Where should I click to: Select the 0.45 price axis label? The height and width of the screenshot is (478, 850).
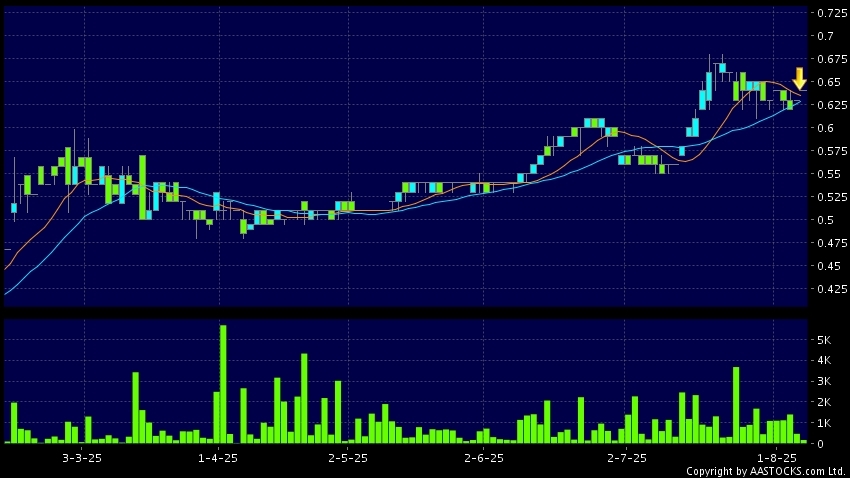coord(829,266)
